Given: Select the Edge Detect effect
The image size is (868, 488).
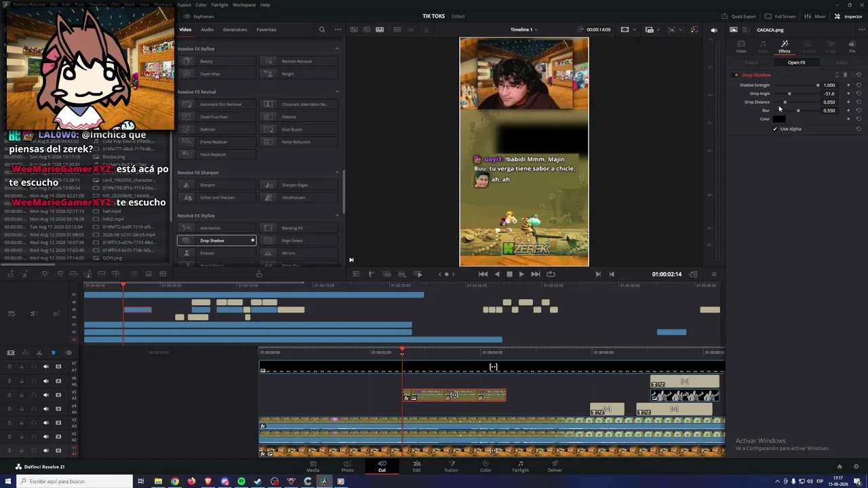Looking at the screenshot, I should (299, 241).
